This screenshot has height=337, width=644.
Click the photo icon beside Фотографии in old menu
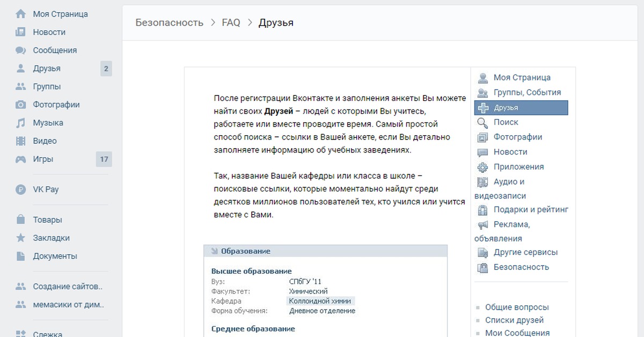483,137
